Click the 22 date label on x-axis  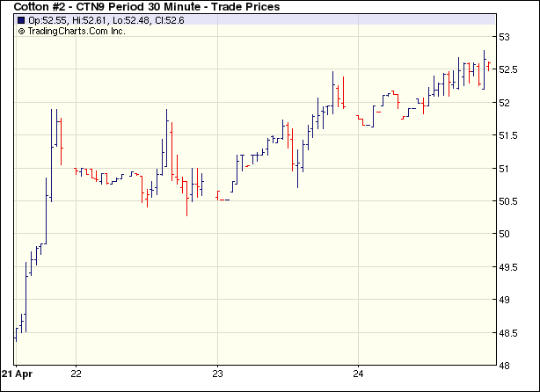(x=77, y=374)
